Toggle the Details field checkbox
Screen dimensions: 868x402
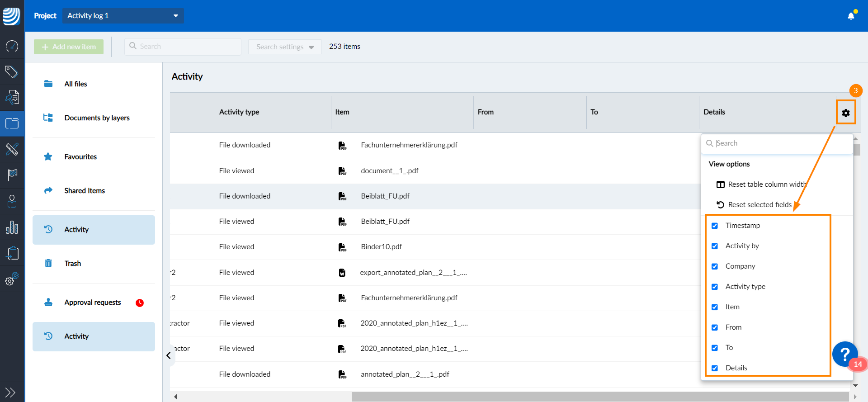(715, 368)
